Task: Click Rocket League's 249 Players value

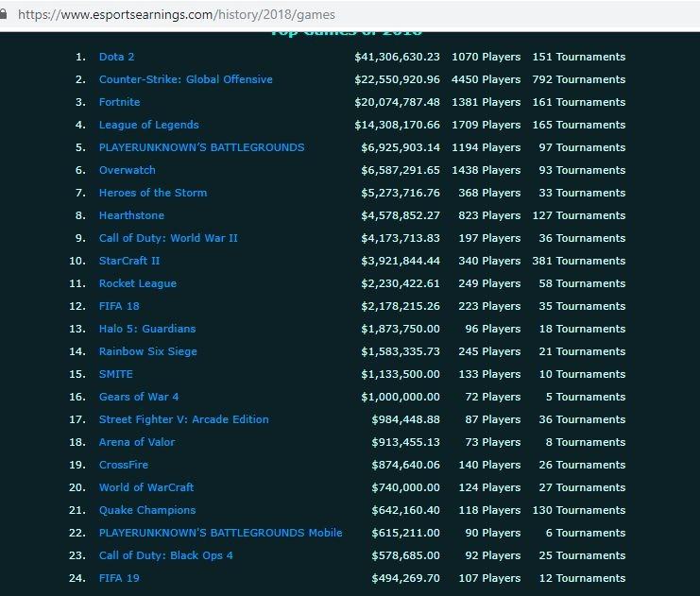Action: tap(489, 283)
